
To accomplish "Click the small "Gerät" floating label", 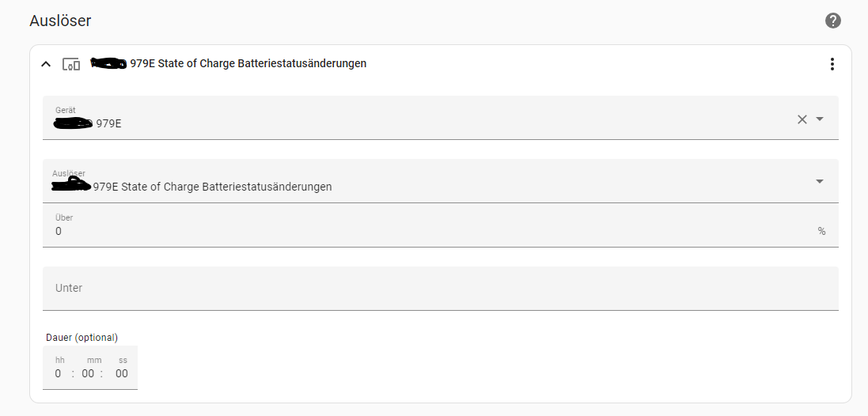I will coord(66,110).
